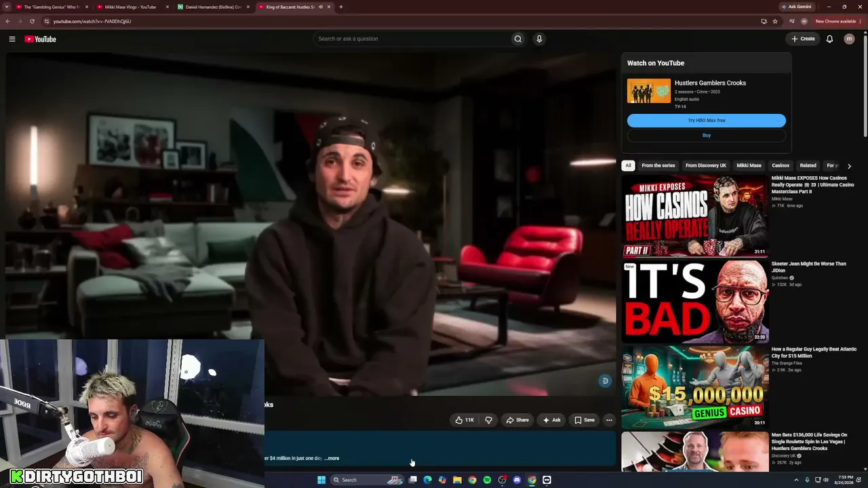The height and width of the screenshot is (488, 868).
Task: Open How Casinos Really Operate video thumbnail
Action: (x=695, y=216)
